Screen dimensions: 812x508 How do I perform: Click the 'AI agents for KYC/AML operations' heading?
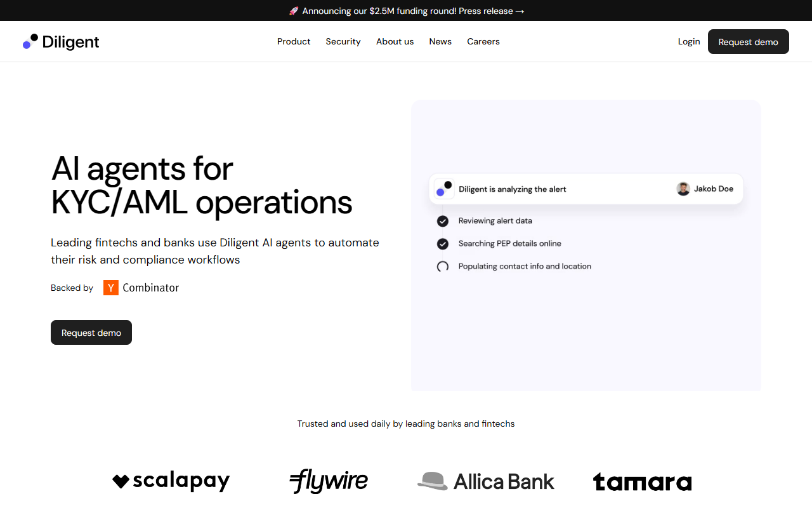click(202, 185)
